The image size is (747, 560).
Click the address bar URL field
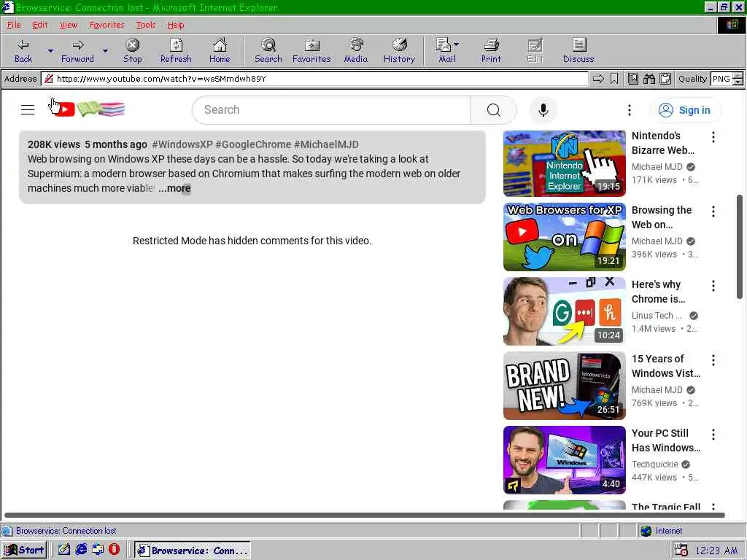[x=314, y=79]
